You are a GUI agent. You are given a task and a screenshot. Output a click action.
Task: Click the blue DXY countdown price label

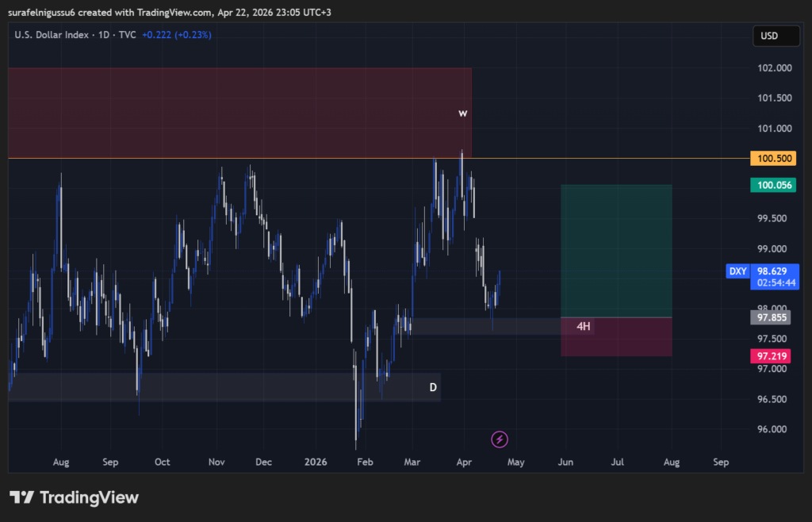(773, 276)
